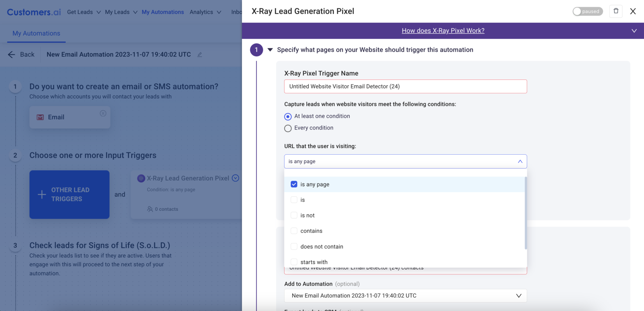
Task: Open 'How does X-Ray Pixel Work?' link
Action: (x=443, y=31)
